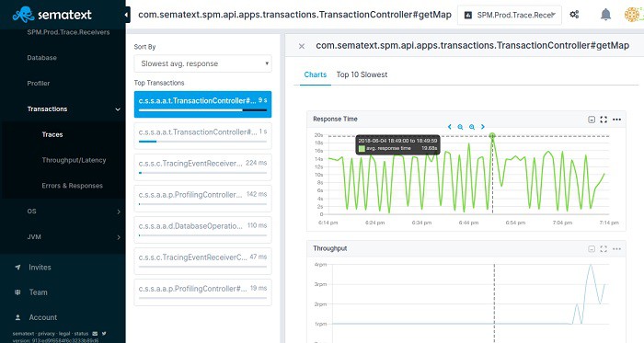Zoom in on the Response Time chart
Viewport: 644px width, 343px height.
pyautogui.click(x=472, y=127)
